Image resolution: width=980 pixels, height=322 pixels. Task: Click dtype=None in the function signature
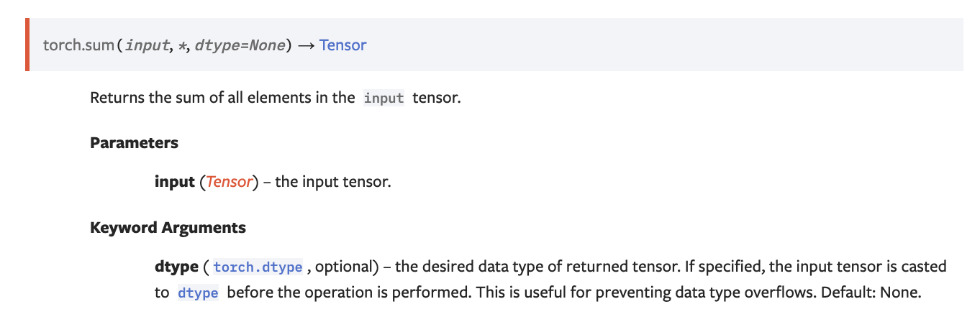pos(240,45)
